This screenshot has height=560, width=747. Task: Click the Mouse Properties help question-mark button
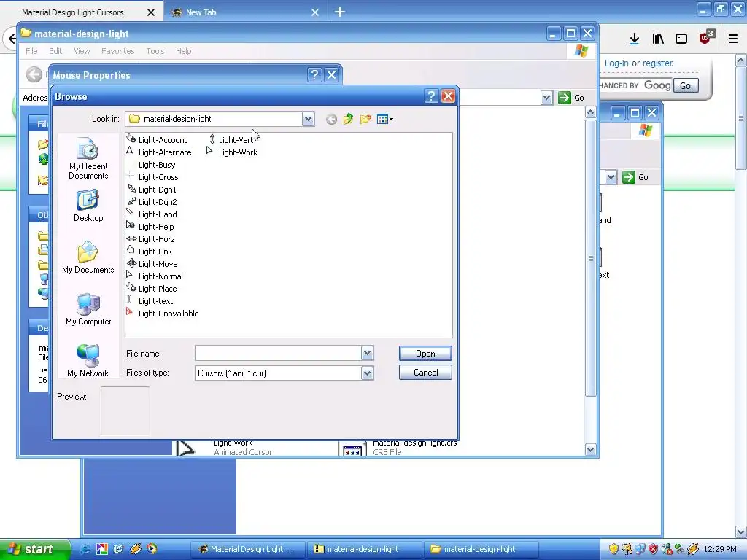(314, 75)
